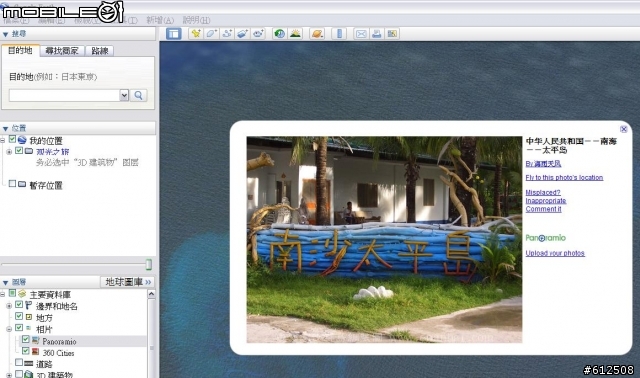This screenshot has width=640, height=378.
Task: Open the 新增(A) menu
Action: (x=160, y=20)
